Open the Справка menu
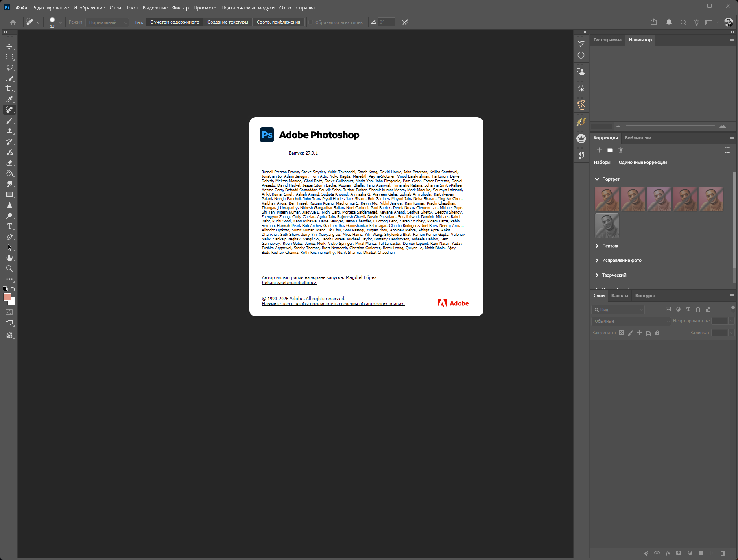 (306, 8)
